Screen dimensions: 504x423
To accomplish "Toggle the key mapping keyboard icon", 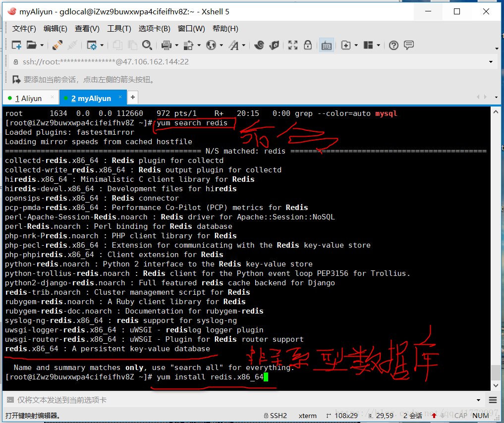I will (x=326, y=45).
